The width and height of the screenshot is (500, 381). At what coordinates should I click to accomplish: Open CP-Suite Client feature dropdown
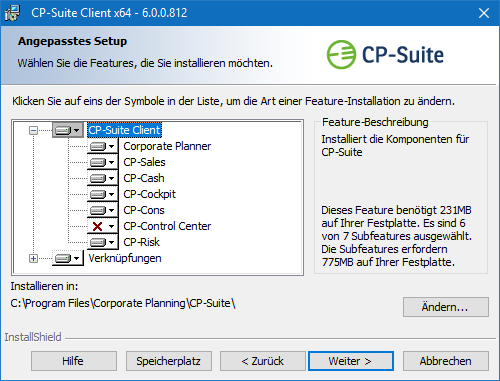pos(68,130)
